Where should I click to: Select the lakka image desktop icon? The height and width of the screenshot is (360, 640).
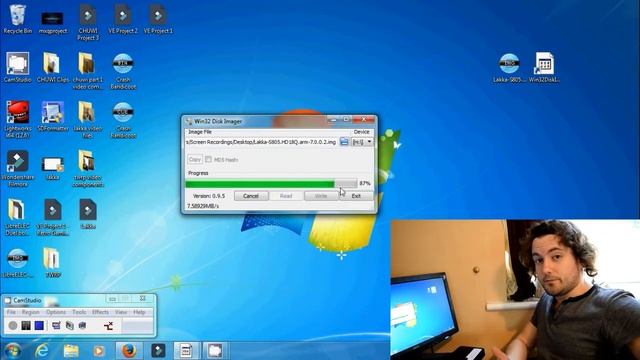(x=53, y=168)
